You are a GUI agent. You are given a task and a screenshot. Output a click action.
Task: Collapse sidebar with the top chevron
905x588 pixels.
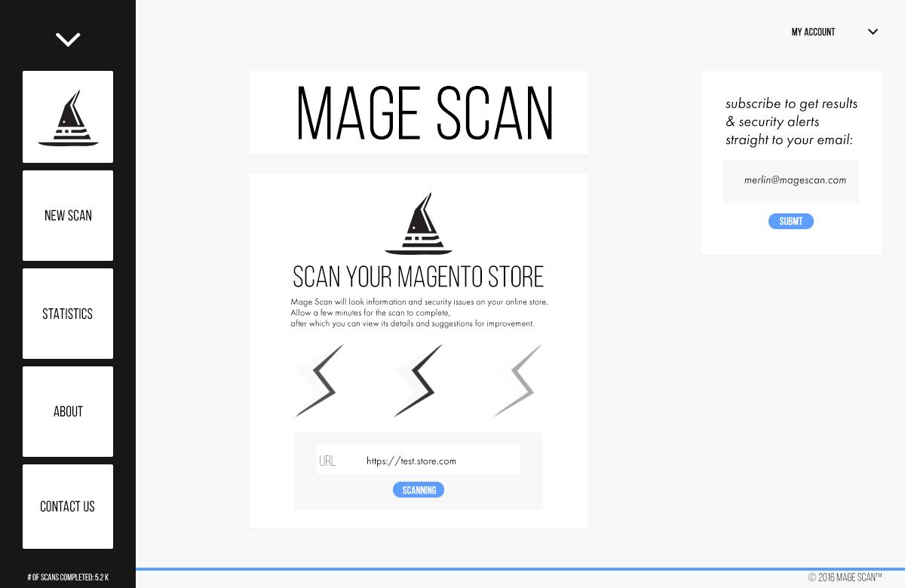(68, 39)
